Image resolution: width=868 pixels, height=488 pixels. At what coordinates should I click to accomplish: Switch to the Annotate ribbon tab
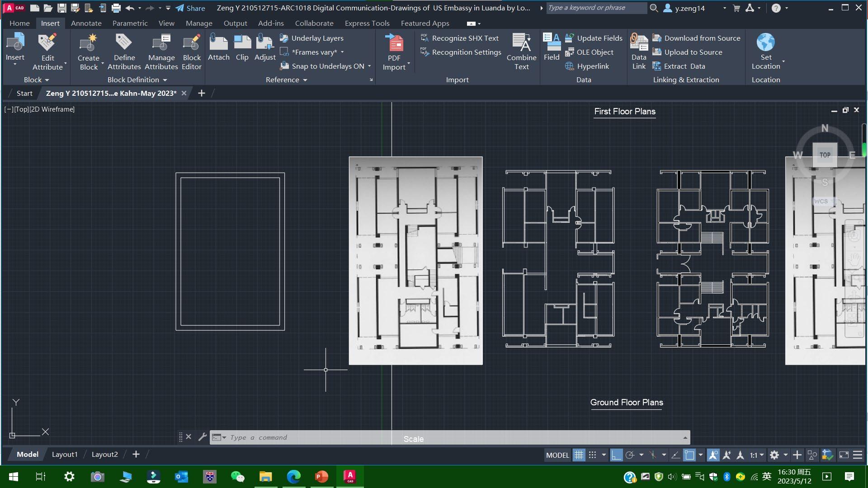(x=86, y=23)
